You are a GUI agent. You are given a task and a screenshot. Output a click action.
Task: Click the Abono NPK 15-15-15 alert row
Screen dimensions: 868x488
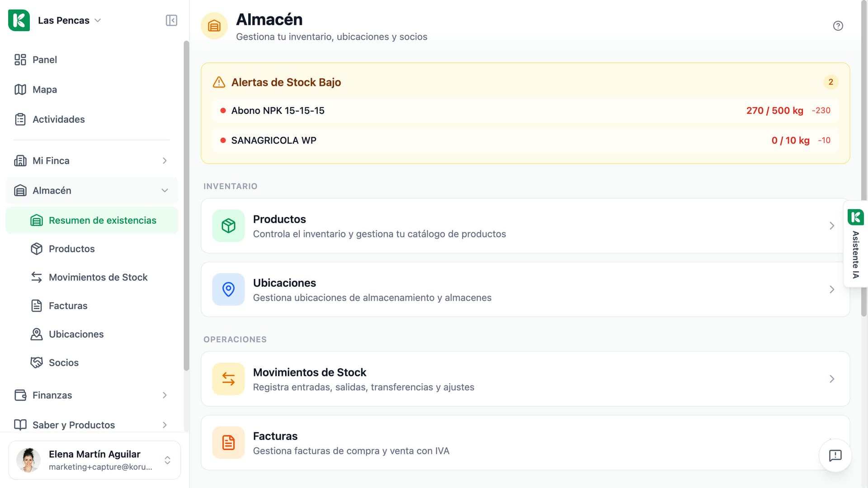pos(525,111)
